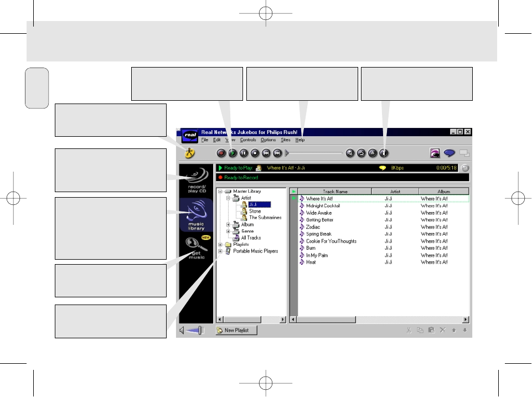Screen dimensions: 532x397
Task: Click the Copy icon in bottom toolbar
Action: click(x=420, y=330)
